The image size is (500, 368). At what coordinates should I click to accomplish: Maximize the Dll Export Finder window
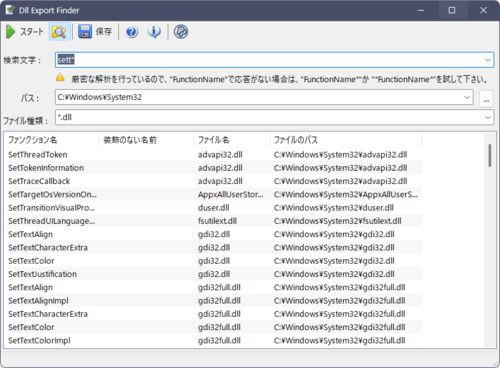(x=452, y=10)
